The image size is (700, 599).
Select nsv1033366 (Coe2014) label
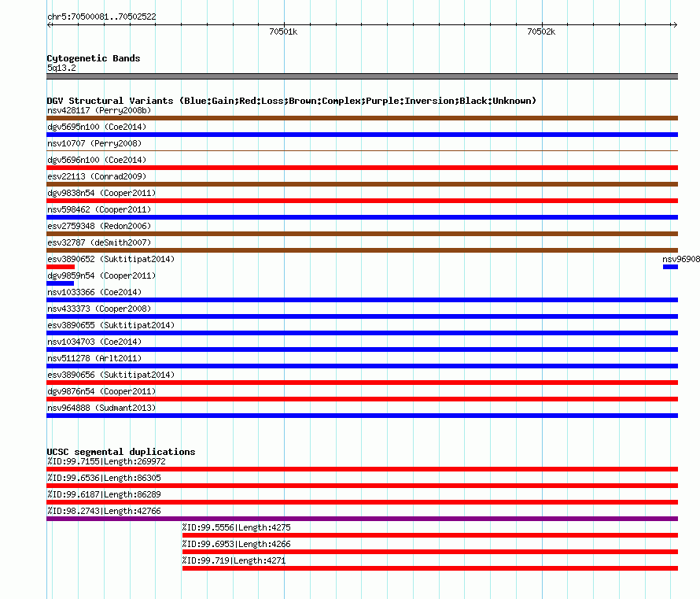(94, 292)
